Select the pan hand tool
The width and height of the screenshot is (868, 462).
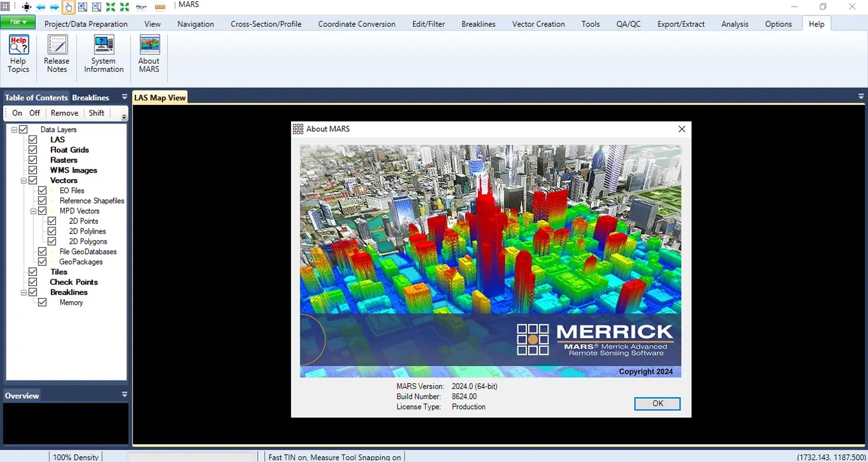(x=68, y=7)
